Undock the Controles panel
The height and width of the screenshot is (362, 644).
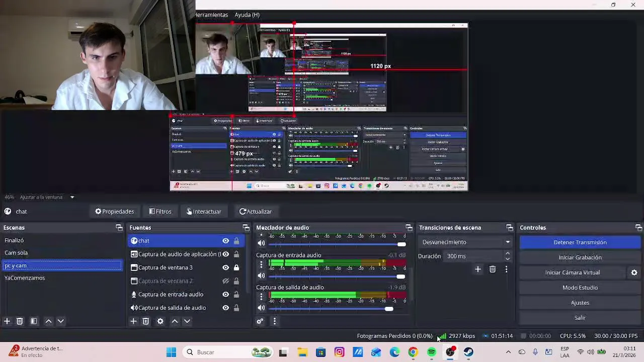638,228
